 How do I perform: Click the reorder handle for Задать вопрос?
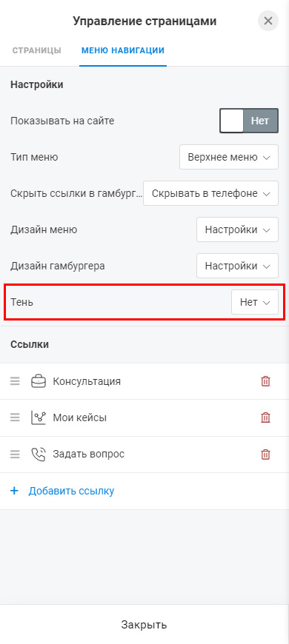pos(15,455)
